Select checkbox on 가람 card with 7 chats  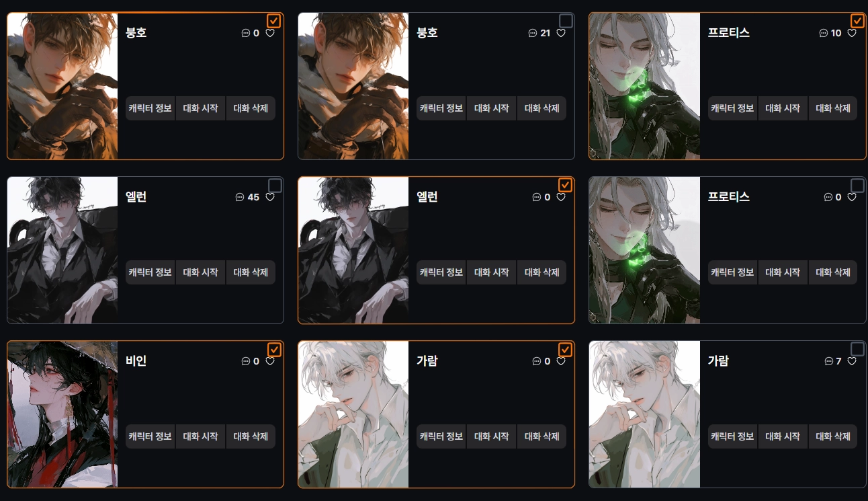857,349
